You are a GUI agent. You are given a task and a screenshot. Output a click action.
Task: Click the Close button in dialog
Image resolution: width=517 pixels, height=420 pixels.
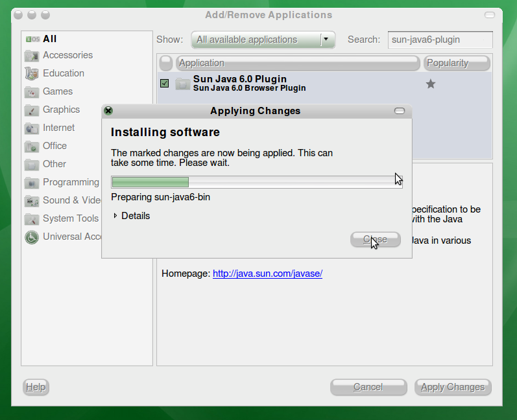click(x=376, y=239)
